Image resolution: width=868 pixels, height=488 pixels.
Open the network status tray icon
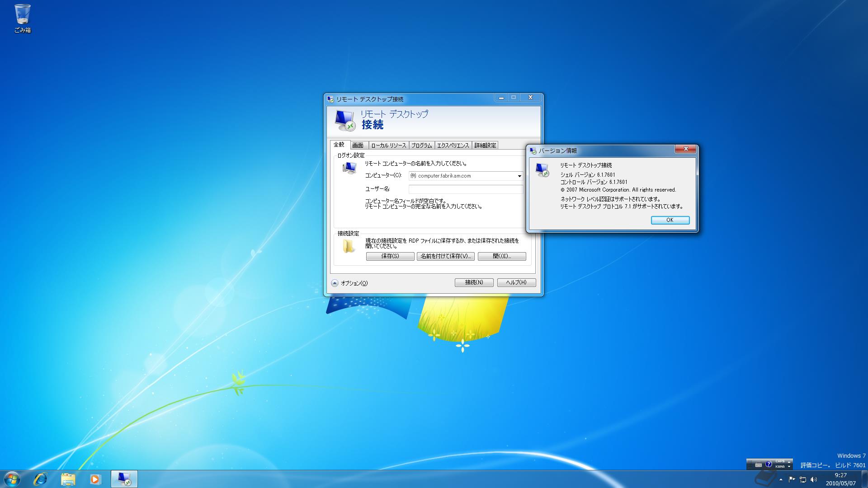[803, 479]
